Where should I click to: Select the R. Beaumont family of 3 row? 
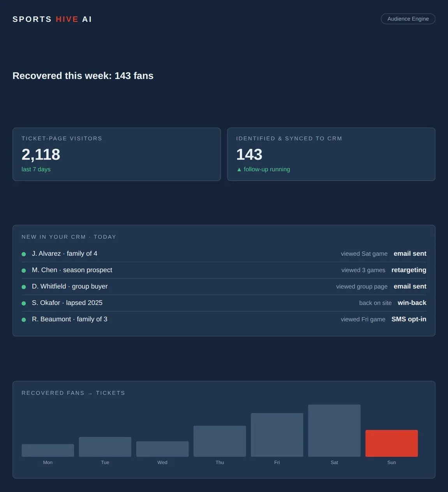[x=224, y=319]
